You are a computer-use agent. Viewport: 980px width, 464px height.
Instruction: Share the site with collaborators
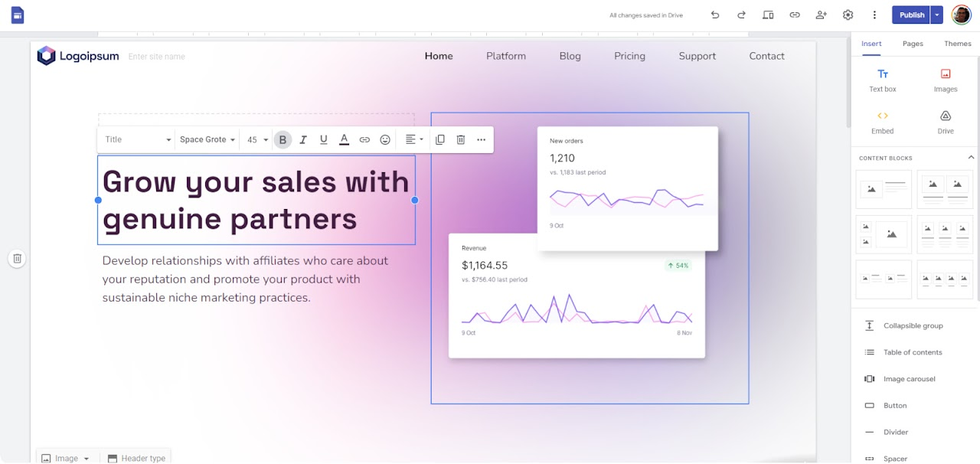[821, 15]
